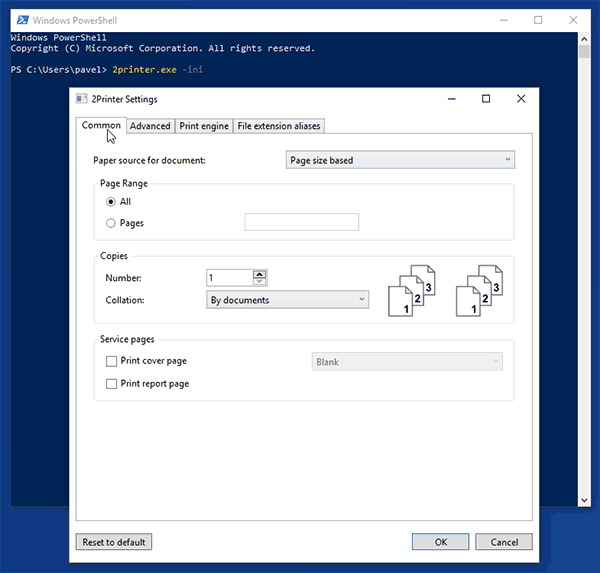Click the '2printer.exe' command text in PowerShell
The image size is (600, 573).
[x=144, y=70]
